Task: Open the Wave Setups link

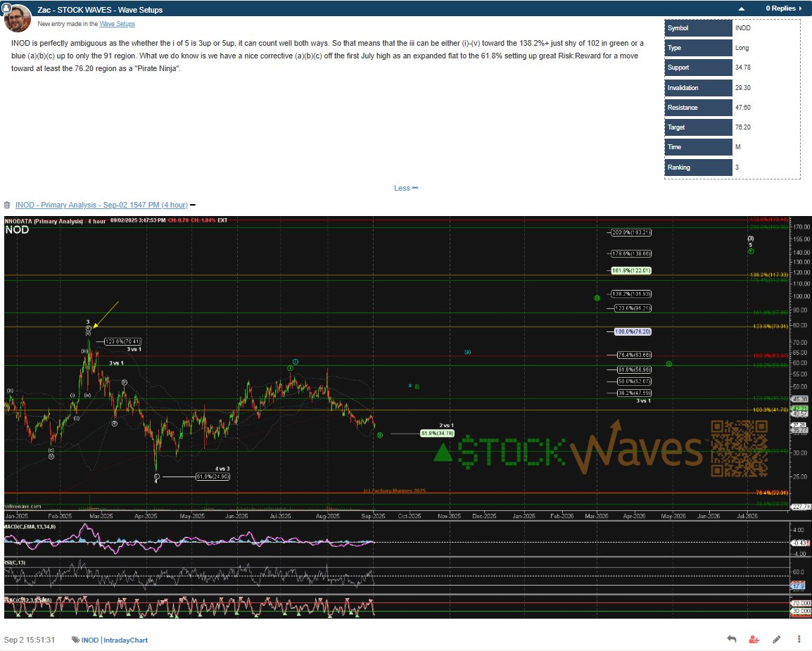Action: pos(117,24)
